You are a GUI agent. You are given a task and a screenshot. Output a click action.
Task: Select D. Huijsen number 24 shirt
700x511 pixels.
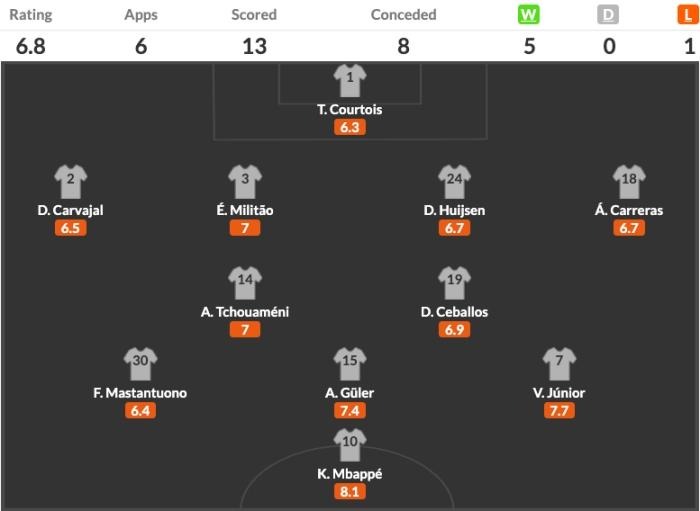[454, 182]
